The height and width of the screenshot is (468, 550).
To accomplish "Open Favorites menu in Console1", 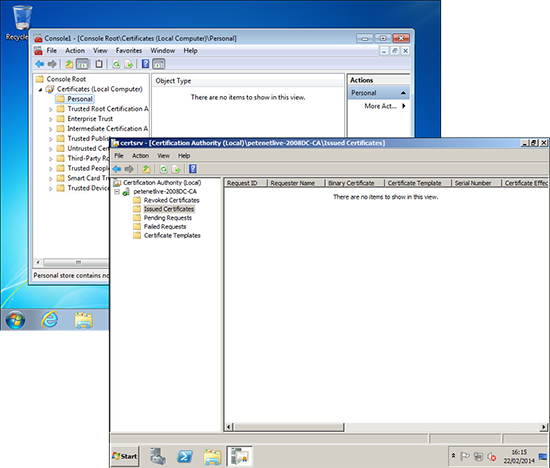I will pyautogui.click(x=129, y=51).
